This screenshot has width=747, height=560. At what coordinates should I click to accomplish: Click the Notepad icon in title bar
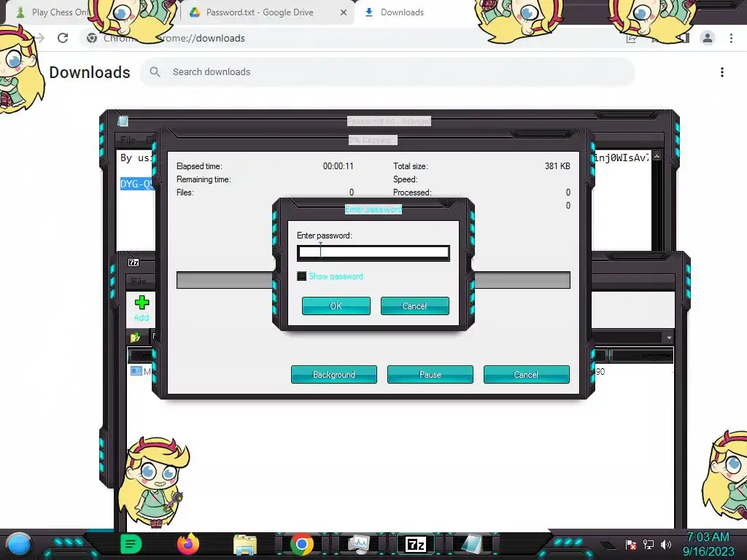tap(123, 121)
